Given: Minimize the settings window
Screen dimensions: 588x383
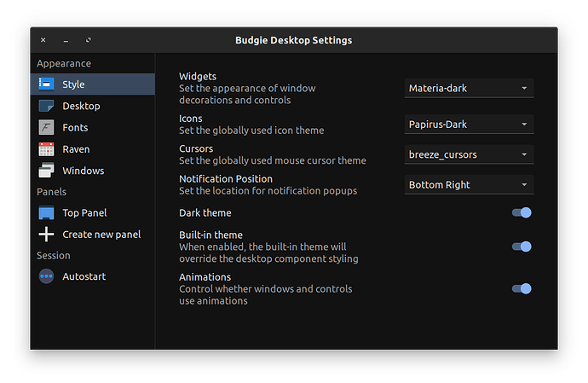Looking at the screenshot, I should (x=66, y=40).
